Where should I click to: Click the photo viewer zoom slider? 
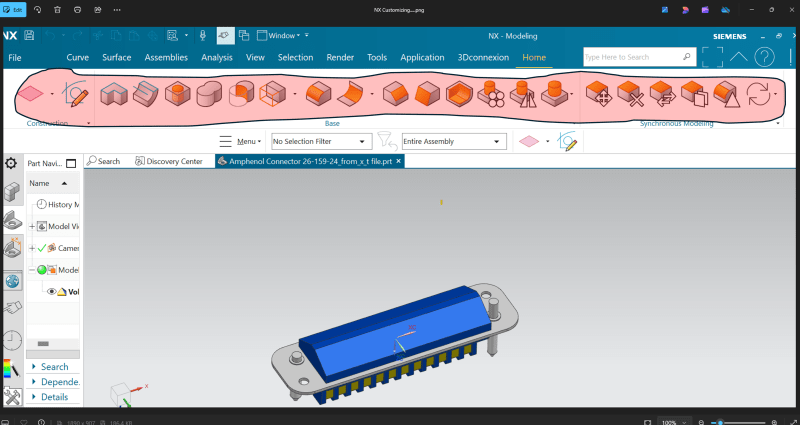[x=740, y=422]
